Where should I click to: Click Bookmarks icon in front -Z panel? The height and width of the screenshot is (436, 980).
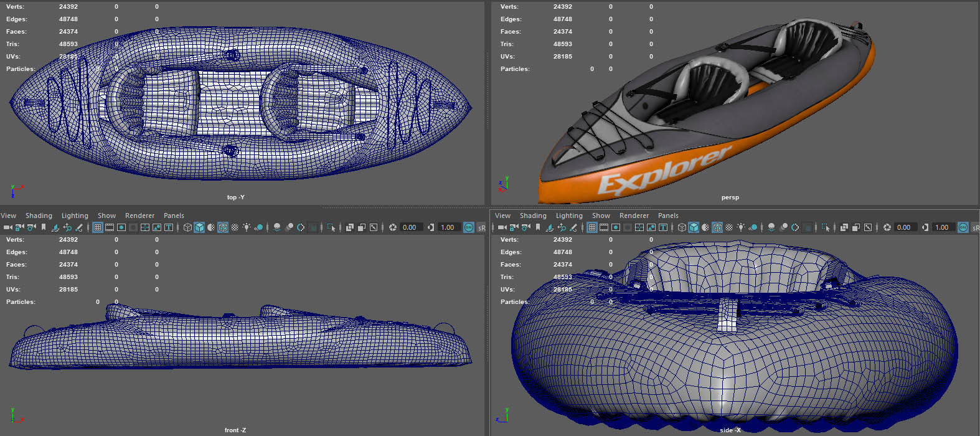coord(43,227)
